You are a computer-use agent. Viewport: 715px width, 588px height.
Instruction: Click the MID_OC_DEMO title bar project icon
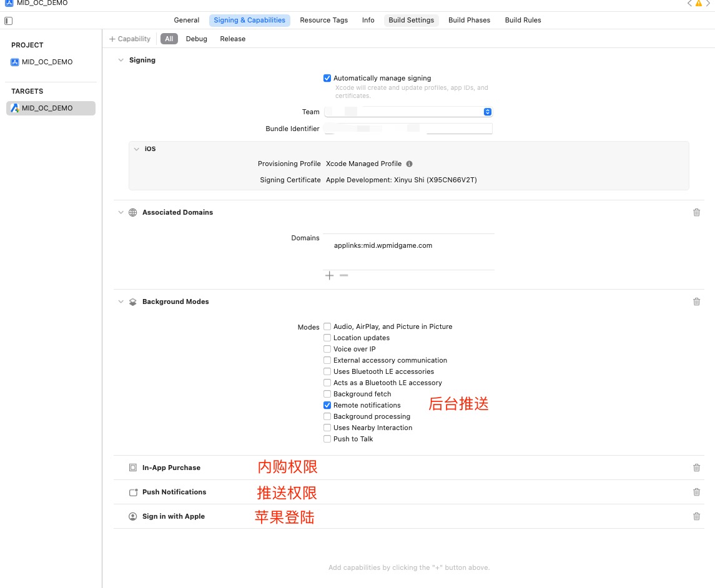[9, 2]
